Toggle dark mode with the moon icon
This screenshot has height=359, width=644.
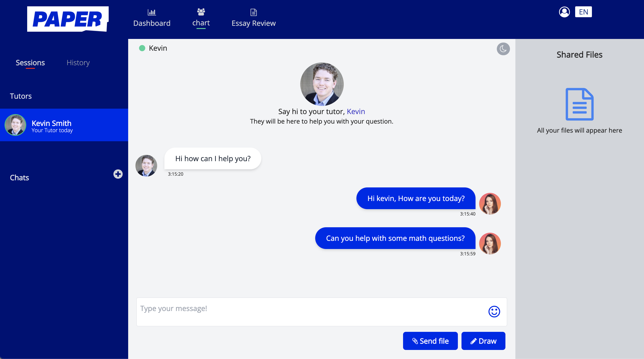tap(504, 49)
